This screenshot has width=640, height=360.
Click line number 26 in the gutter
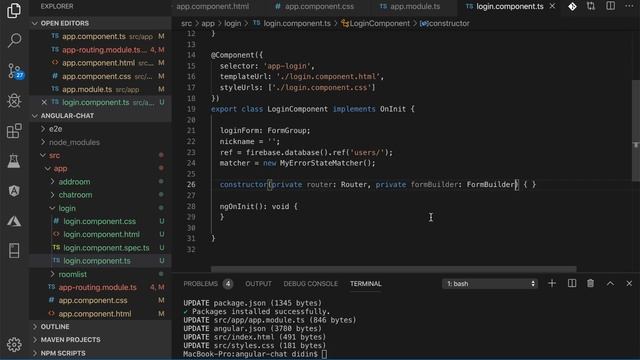[191, 184]
